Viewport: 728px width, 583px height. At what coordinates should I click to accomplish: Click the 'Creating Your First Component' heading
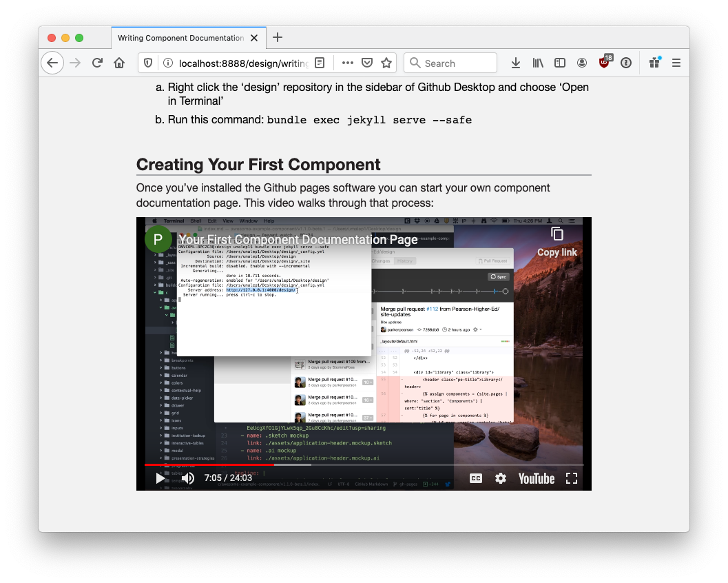click(258, 165)
